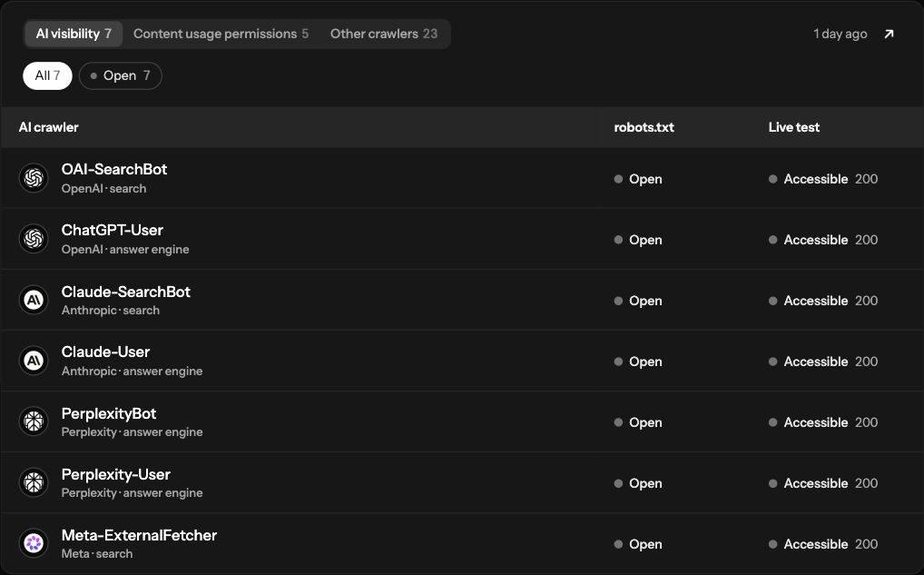Screen dimensions: 924x575
Task: Click Open robots.txt status for Perplexity-User
Action: coord(638,483)
